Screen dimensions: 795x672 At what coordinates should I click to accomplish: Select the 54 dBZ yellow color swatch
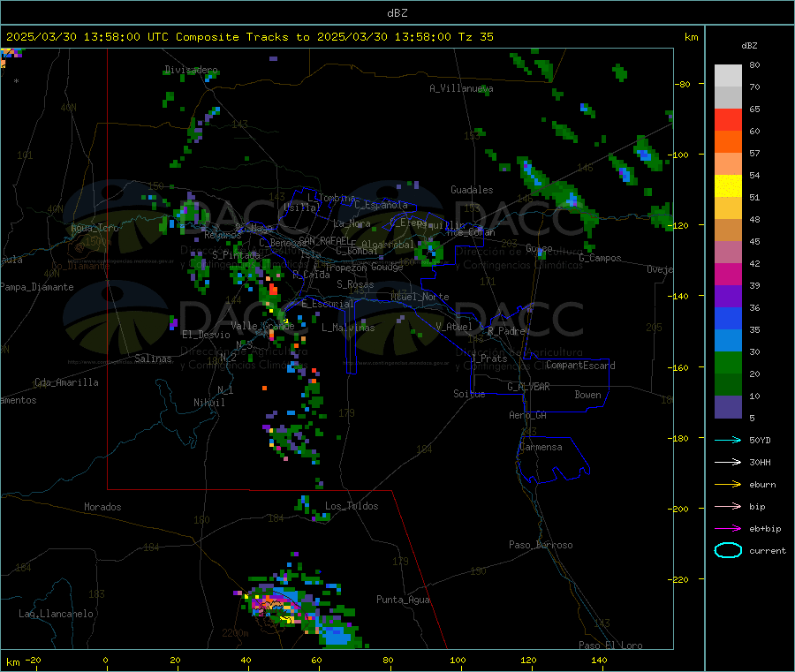(728, 186)
